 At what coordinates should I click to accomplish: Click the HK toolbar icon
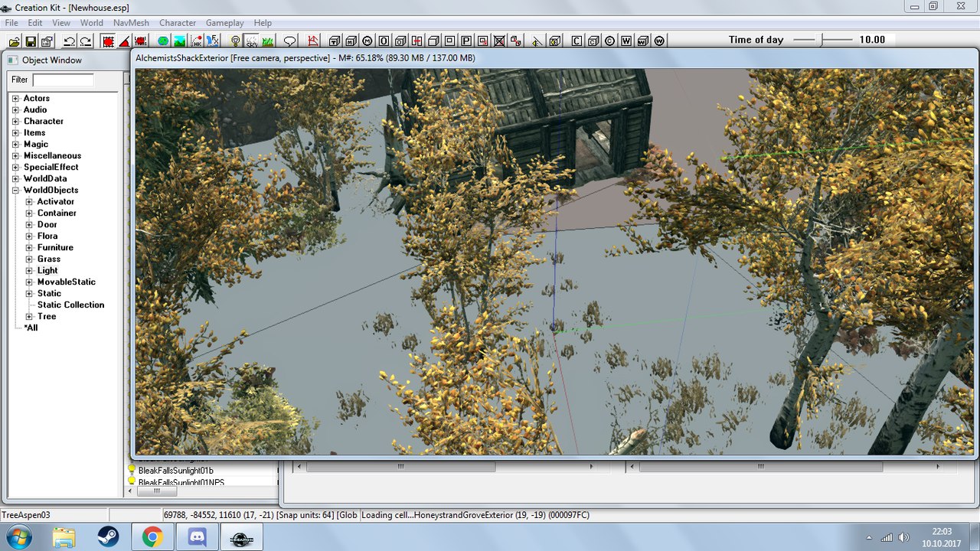(x=197, y=41)
